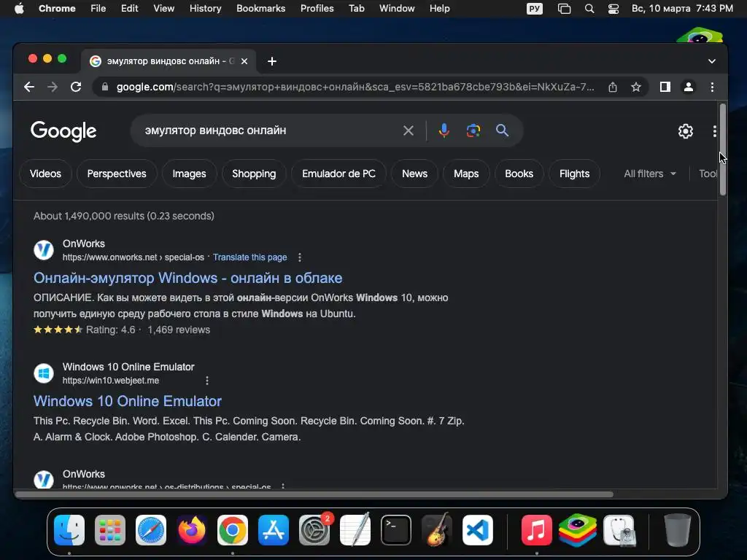Click the forward navigation arrow
Image resolution: width=747 pixels, height=560 pixels.
53,87
